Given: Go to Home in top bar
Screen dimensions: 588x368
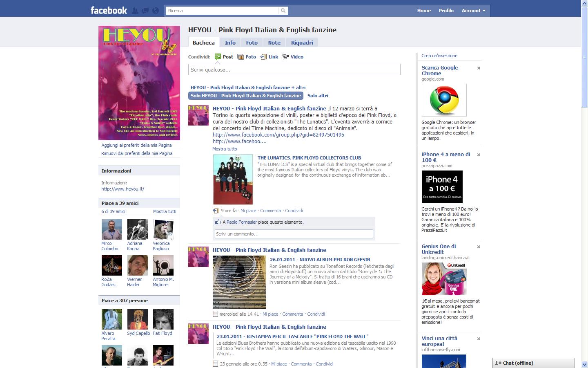Looking at the screenshot, I should click(x=424, y=11).
